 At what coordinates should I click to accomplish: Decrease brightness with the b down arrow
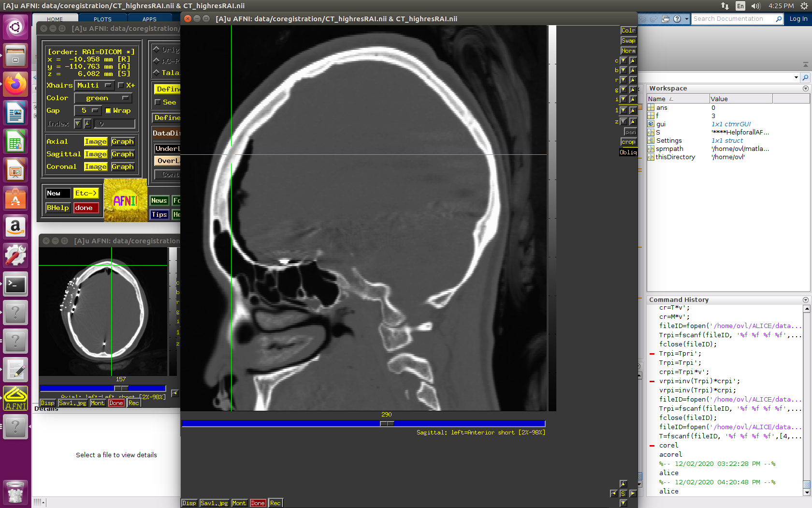pyautogui.click(x=623, y=70)
